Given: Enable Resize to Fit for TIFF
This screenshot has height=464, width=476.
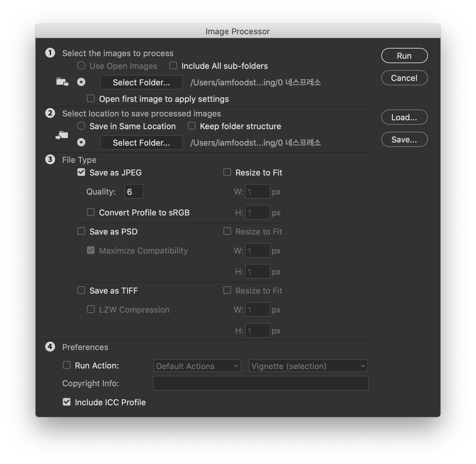Looking at the screenshot, I should click(x=227, y=290).
